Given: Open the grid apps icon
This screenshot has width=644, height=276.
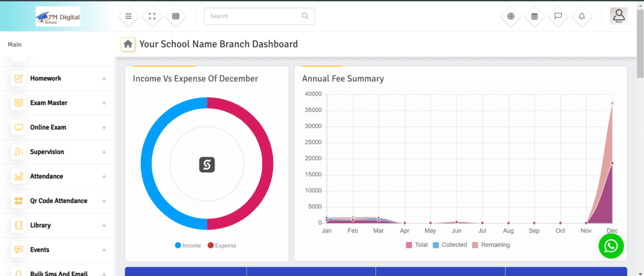Looking at the screenshot, I should tap(175, 16).
